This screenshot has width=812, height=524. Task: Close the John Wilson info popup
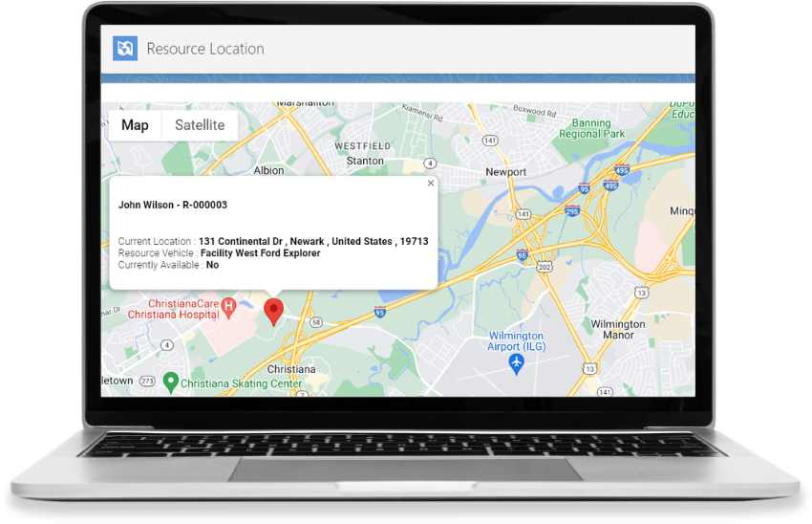coord(430,183)
